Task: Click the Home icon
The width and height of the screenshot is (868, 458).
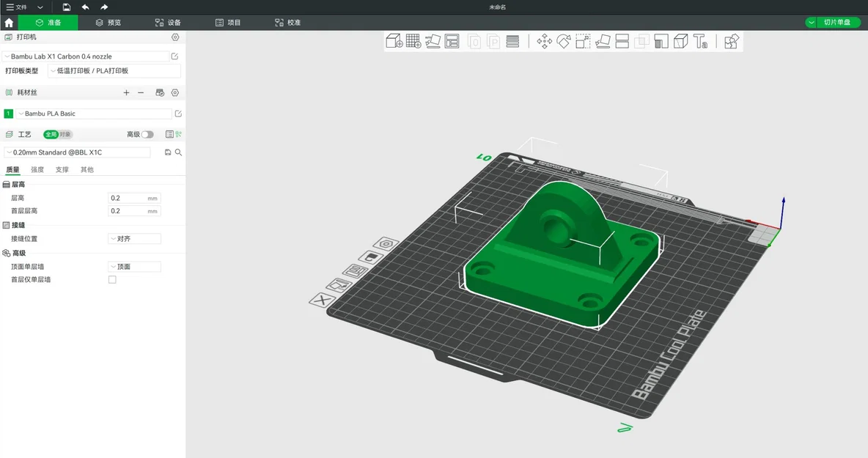Action: [x=9, y=23]
